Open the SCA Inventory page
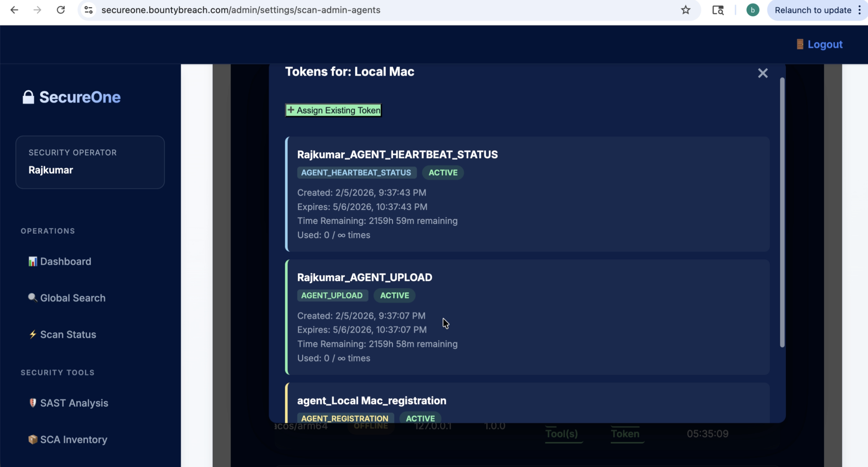This screenshot has height=467, width=868. pyautogui.click(x=74, y=440)
